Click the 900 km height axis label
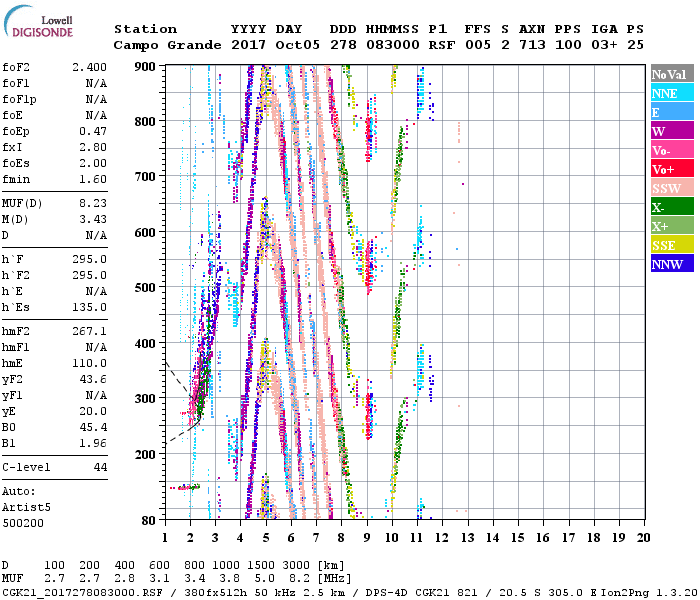 [x=145, y=67]
